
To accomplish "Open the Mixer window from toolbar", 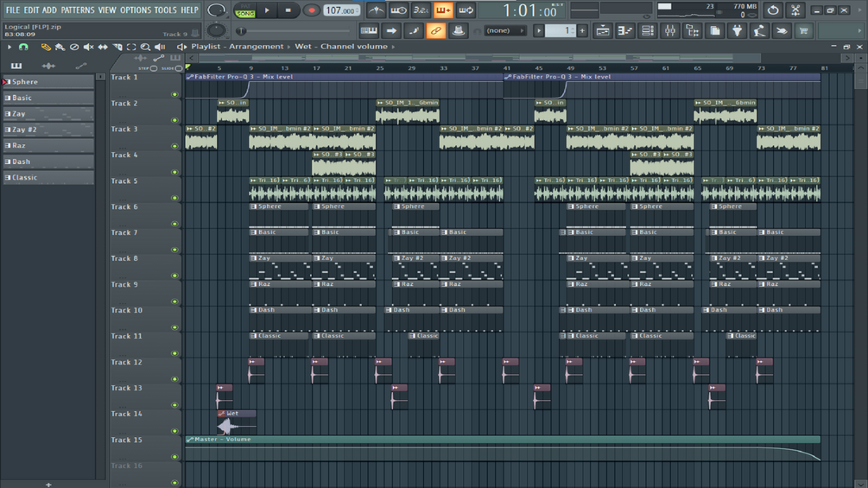I will click(670, 31).
